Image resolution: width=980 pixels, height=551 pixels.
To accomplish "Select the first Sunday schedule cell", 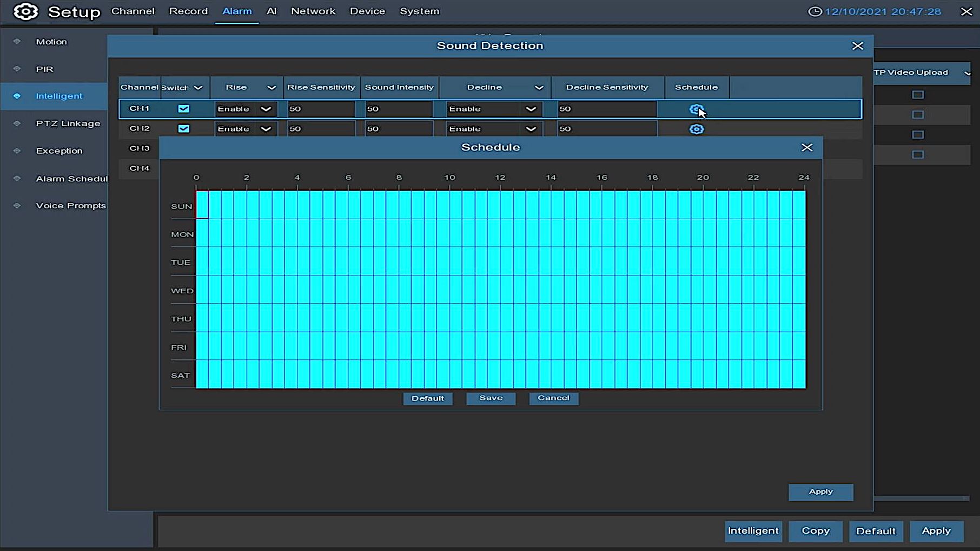I will coord(202,205).
